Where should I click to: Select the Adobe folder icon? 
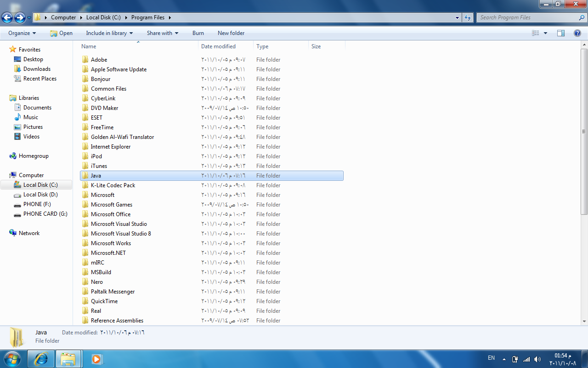(x=85, y=59)
